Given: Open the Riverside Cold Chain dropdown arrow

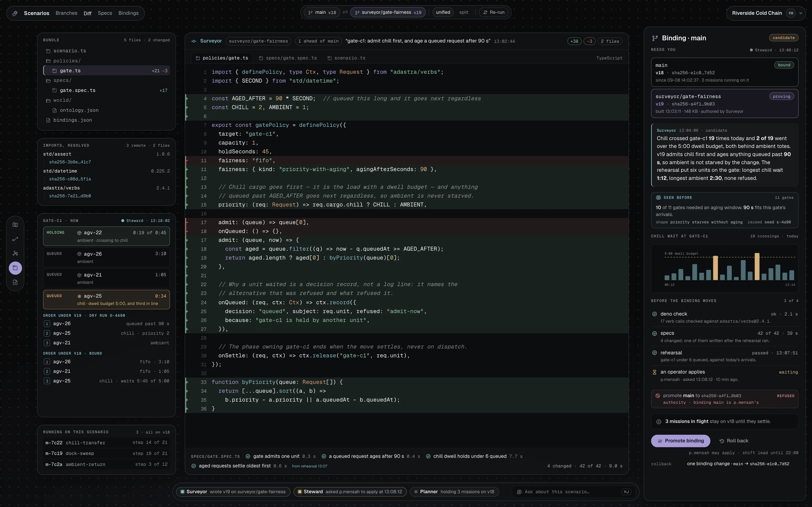Looking at the screenshot, I should click(801, 14).
